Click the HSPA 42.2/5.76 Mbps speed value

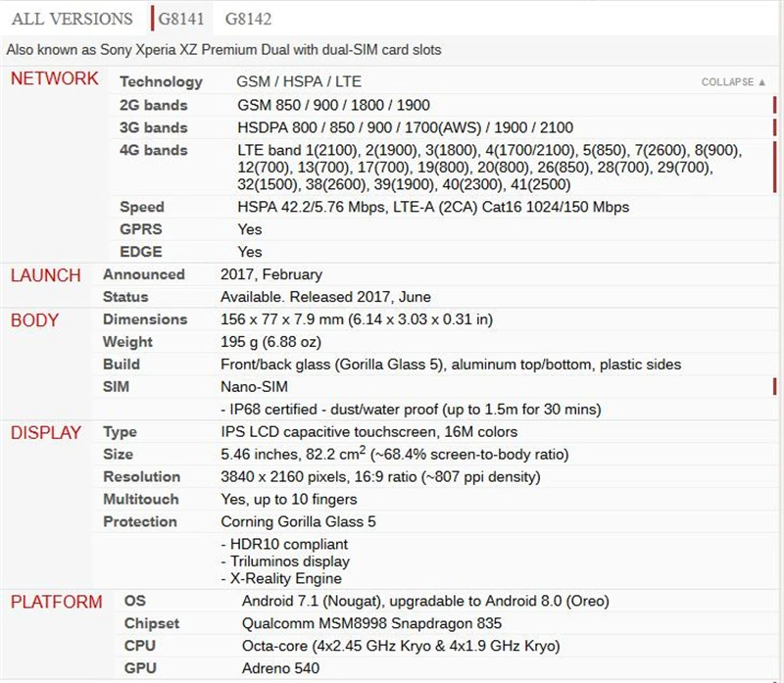[433, 207]
